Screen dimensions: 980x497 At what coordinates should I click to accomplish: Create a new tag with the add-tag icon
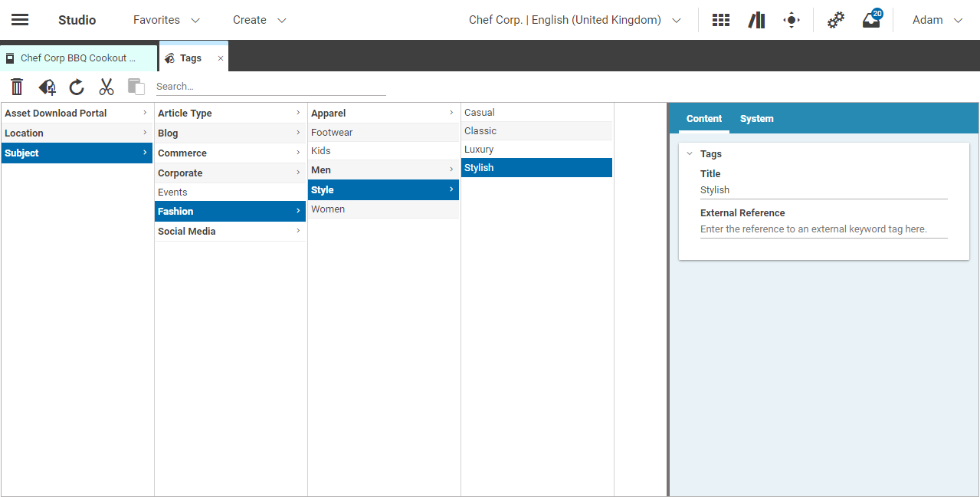coord(46,87)
